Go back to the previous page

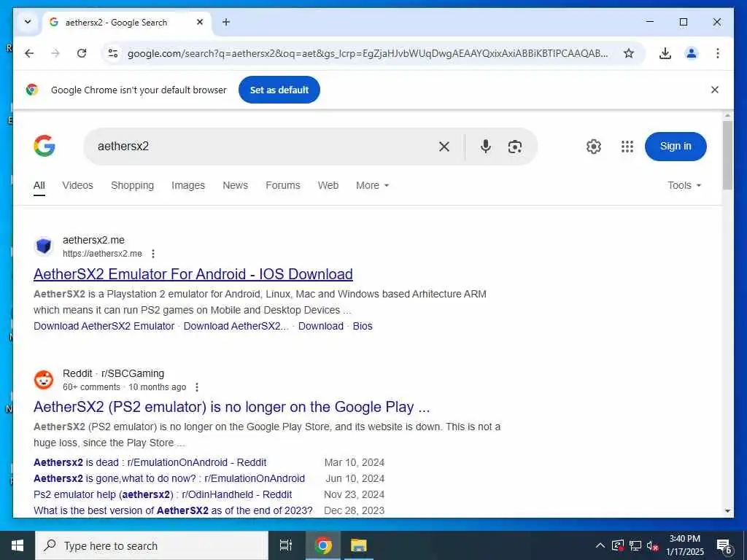point(29,53)
